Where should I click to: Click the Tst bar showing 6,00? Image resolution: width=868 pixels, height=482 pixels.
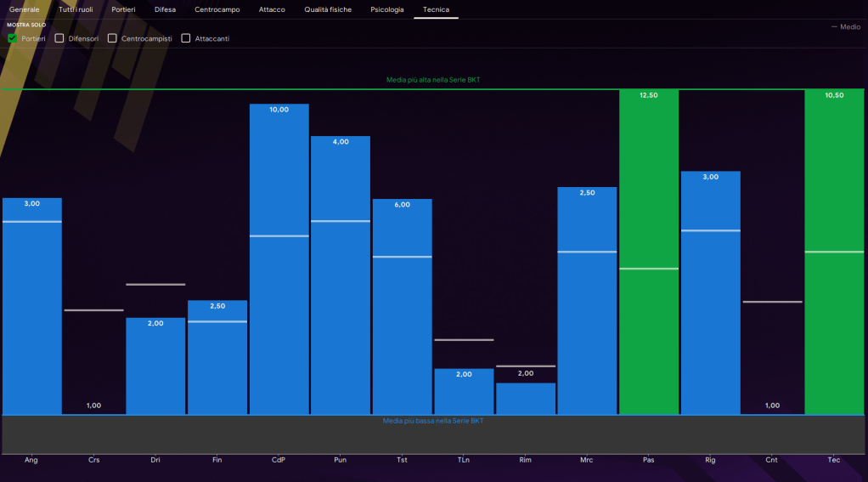[x=402, y=306]
